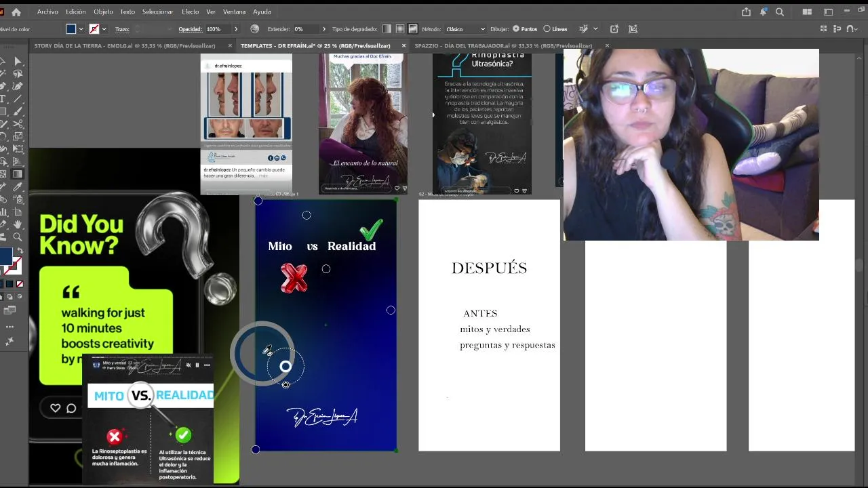Select the Symbol Sprayer tool
This screenshot has width=868, height=488.
tap(18, 199)
